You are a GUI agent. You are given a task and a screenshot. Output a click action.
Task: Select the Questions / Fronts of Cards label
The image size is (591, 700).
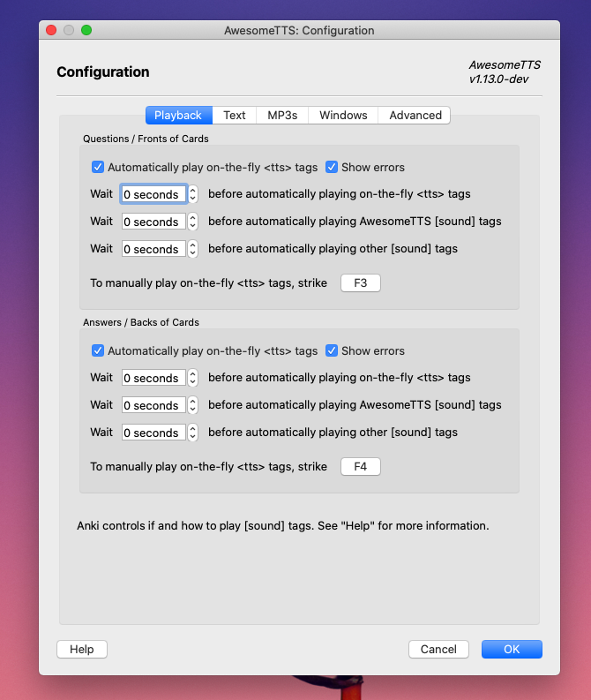[146, 139]
